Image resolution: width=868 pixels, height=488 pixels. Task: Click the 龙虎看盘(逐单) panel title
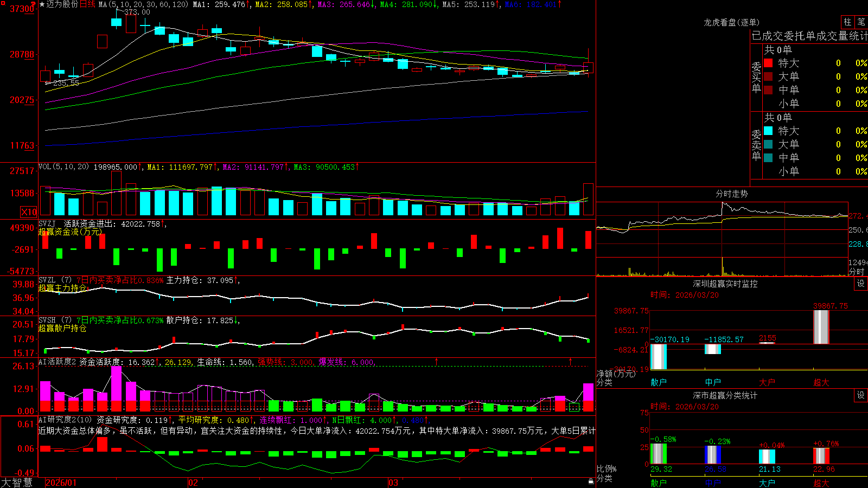[731, 22]
